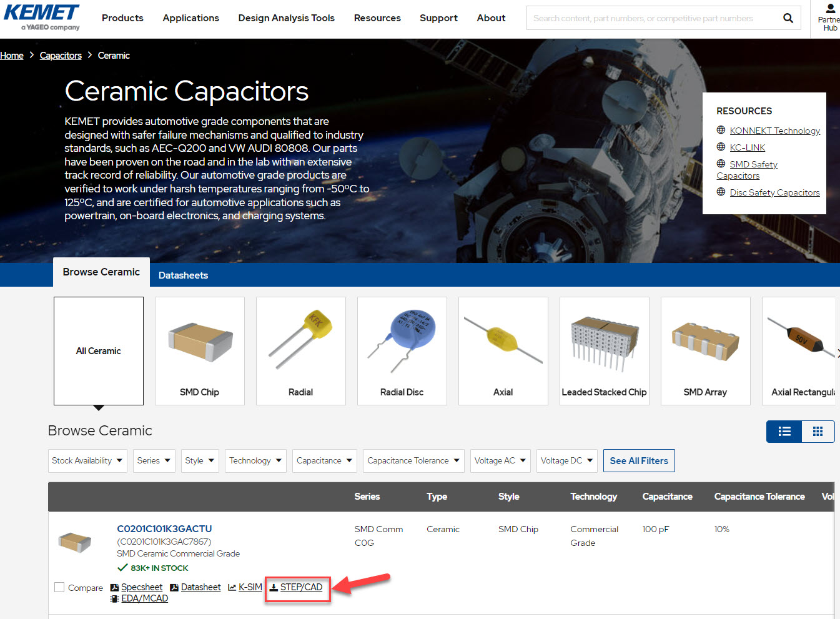This screenshot has width=840, height=619.
Task: Click the Type column header
Action: click(x=437, y=497)
